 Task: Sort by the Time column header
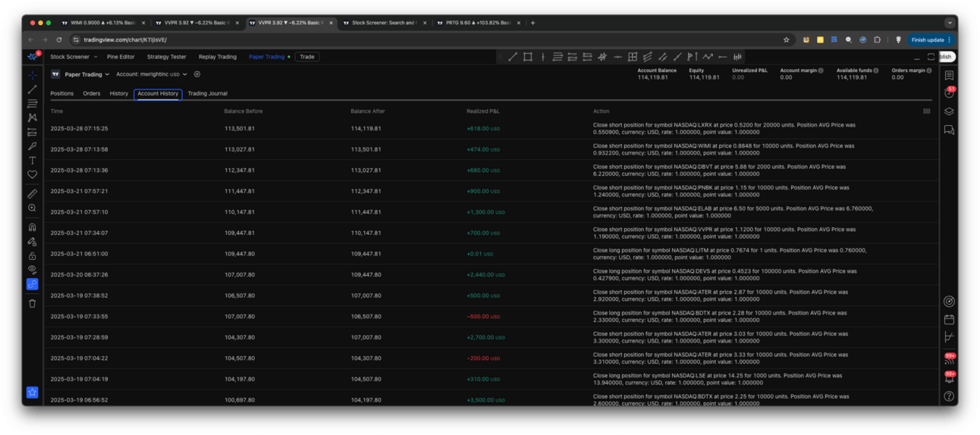(57, 111)
